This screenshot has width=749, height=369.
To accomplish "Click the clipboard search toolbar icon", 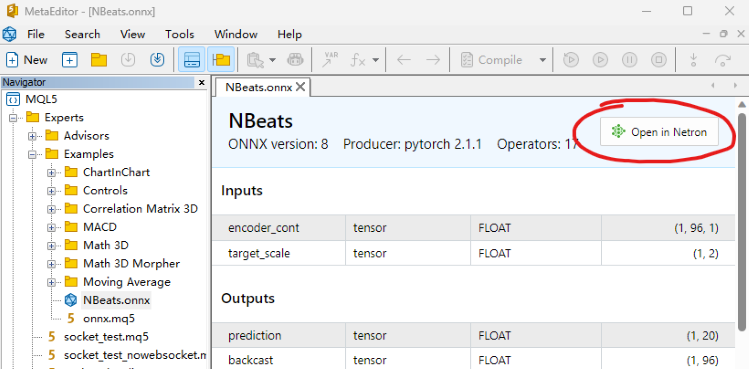I will (255, 60).
